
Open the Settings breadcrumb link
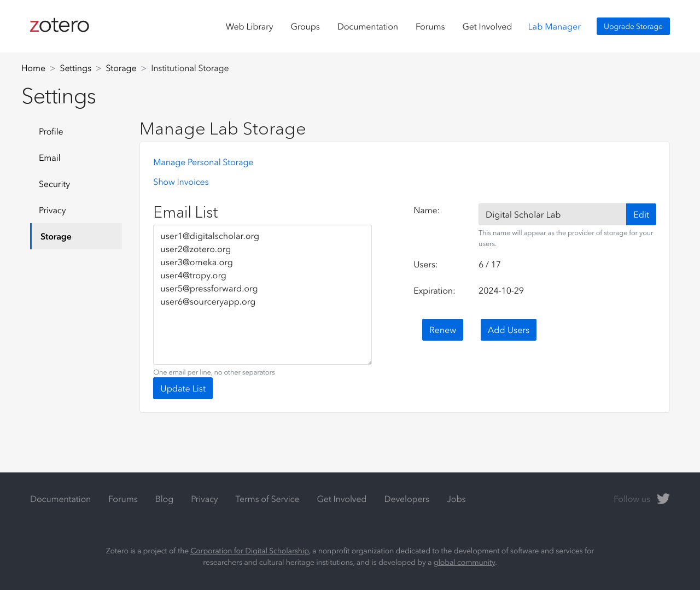coord(75,68)
